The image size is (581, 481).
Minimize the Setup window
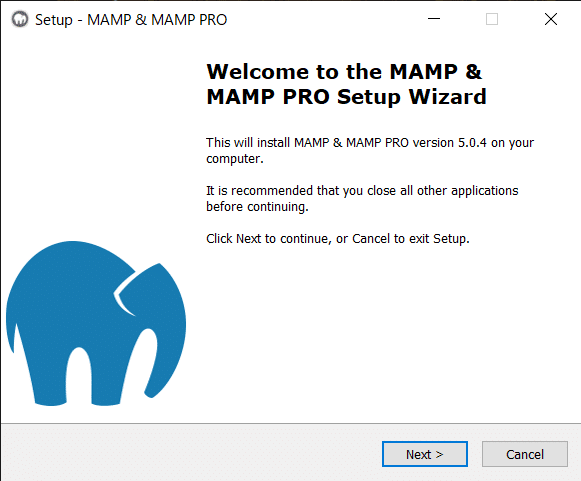coord(434,19)
